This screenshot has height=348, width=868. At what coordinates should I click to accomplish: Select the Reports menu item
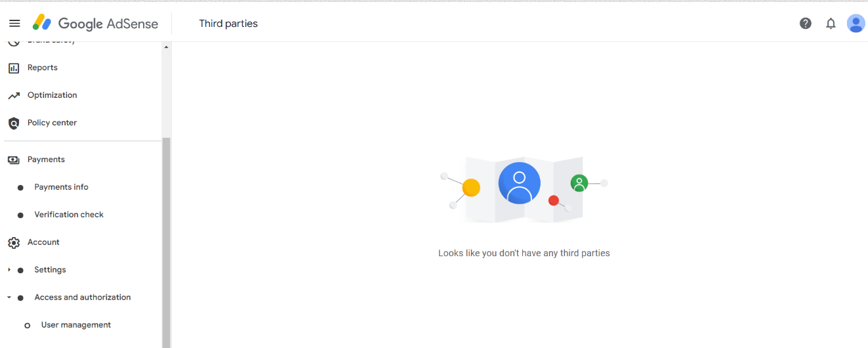(43, 68)
